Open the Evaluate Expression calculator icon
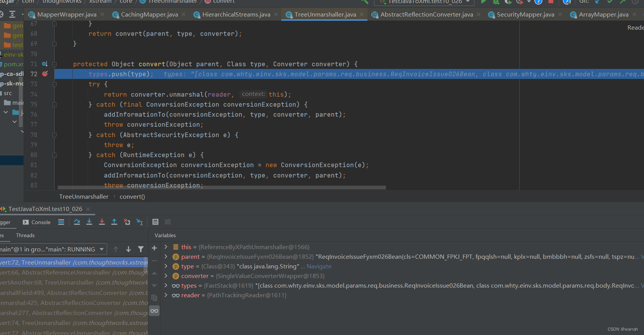Viewport: 644px width, 335px height. (155, 222)
